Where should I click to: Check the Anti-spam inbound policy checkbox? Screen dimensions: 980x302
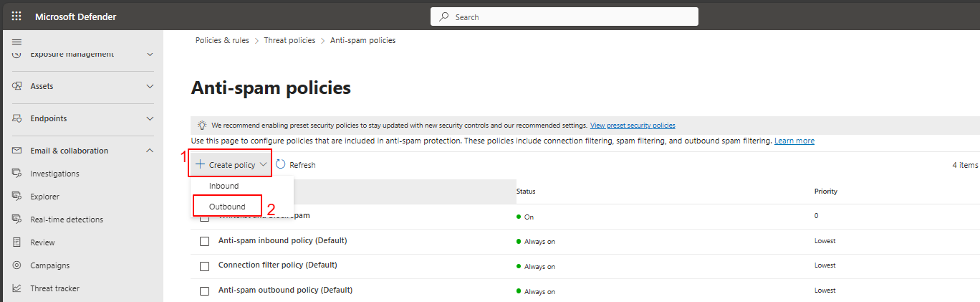pos(204,241)
